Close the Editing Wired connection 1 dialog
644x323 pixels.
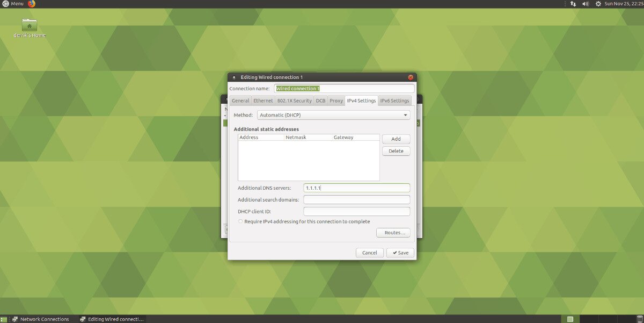(411, 77)
